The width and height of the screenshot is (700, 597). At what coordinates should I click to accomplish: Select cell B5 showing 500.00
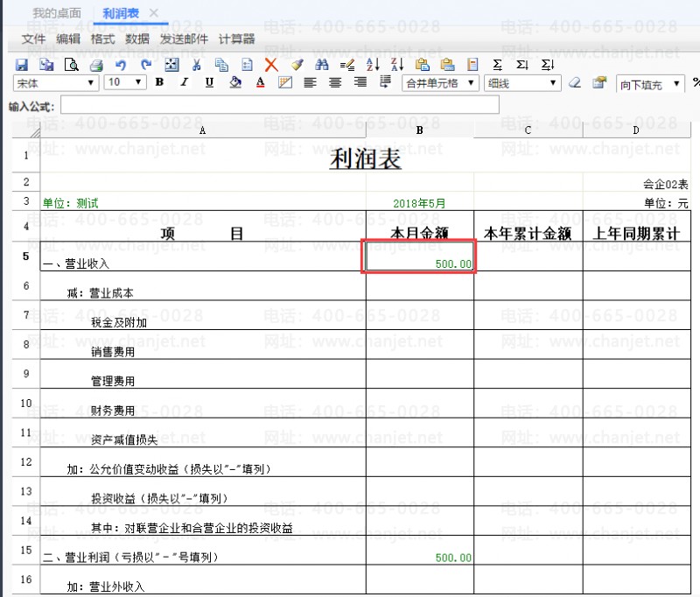tap(420, 256)
